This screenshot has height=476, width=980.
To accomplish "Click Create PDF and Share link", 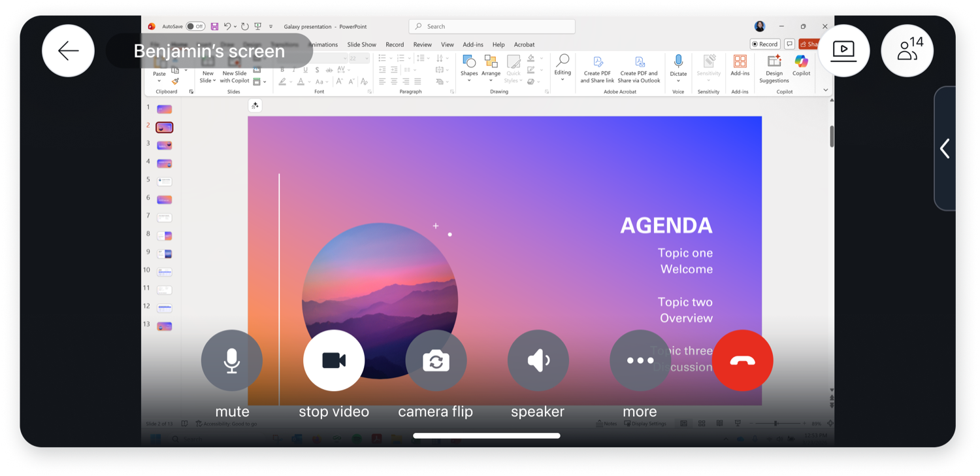I will (x=596, y=68).
